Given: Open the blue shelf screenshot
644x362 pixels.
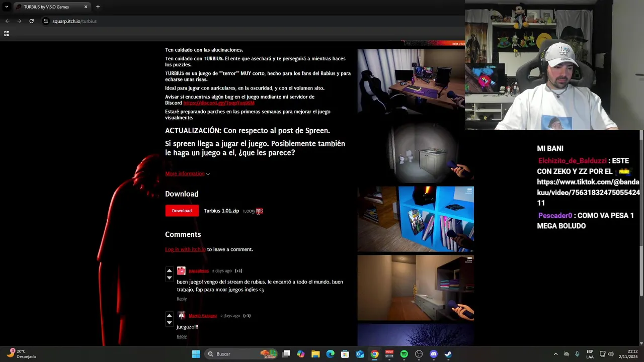Looking at the screenshot, I should pyautogui.click(x=416, y=219).
